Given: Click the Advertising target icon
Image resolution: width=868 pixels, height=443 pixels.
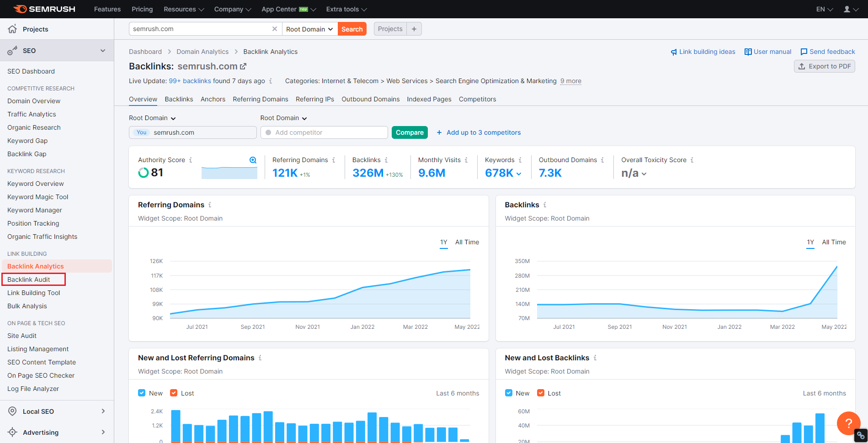Looking at the screenshot, I should (x=12, y=432).
